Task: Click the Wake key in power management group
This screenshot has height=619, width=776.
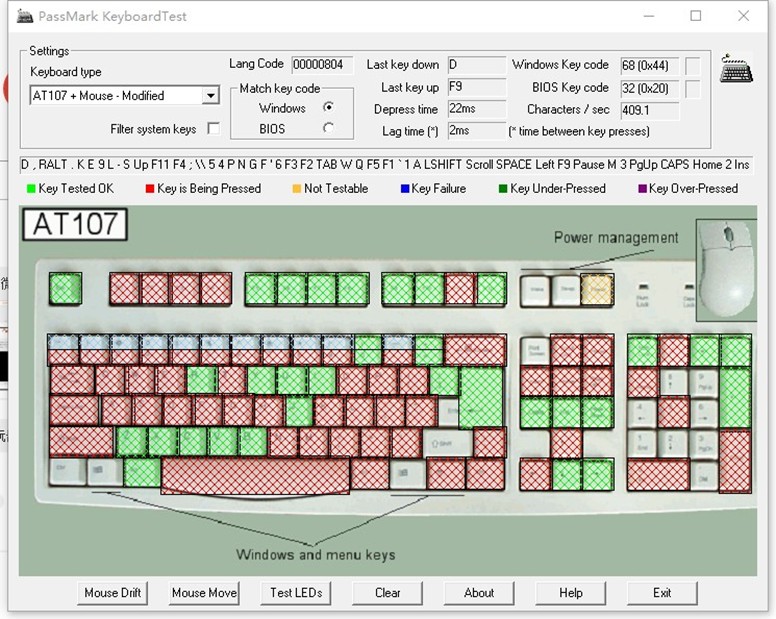Action: (536, 290)
